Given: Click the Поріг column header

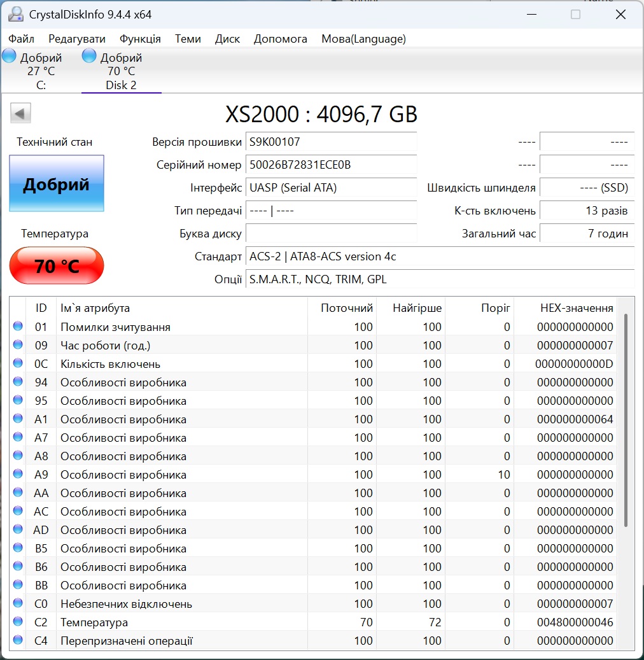Looking at the screenshot, I should [480, 308].
